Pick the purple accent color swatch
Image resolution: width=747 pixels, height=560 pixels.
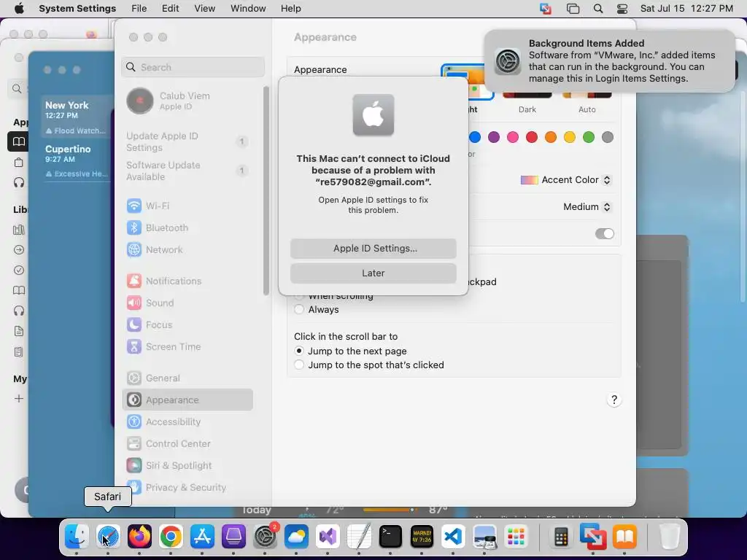tap(494, 137)
